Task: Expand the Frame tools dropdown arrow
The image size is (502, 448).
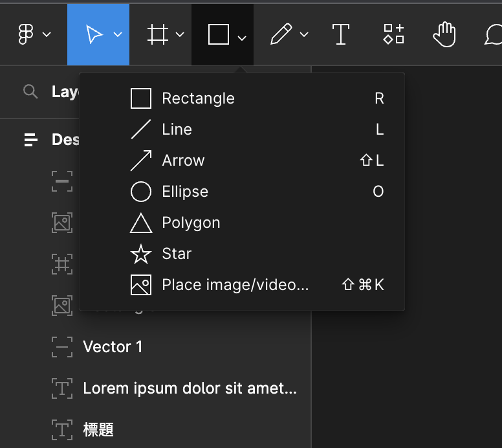Action: pos(180,35)
